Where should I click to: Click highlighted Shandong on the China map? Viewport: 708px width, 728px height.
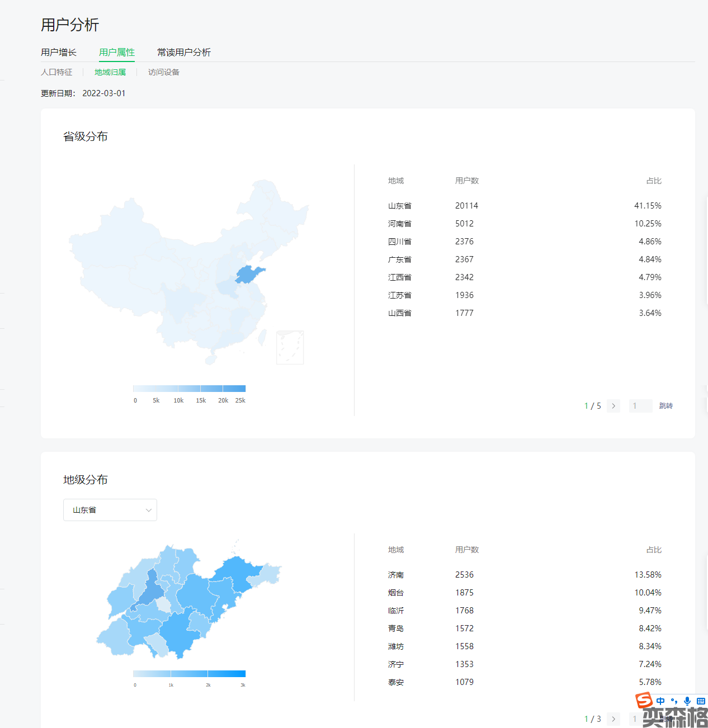(249, 275)
